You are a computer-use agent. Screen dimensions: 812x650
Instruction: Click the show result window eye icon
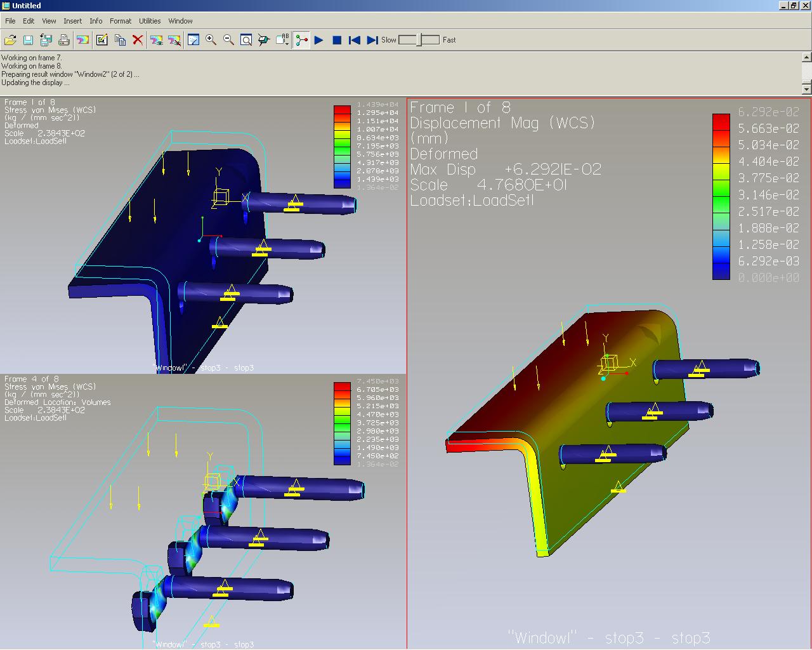[x=156, y=40]
